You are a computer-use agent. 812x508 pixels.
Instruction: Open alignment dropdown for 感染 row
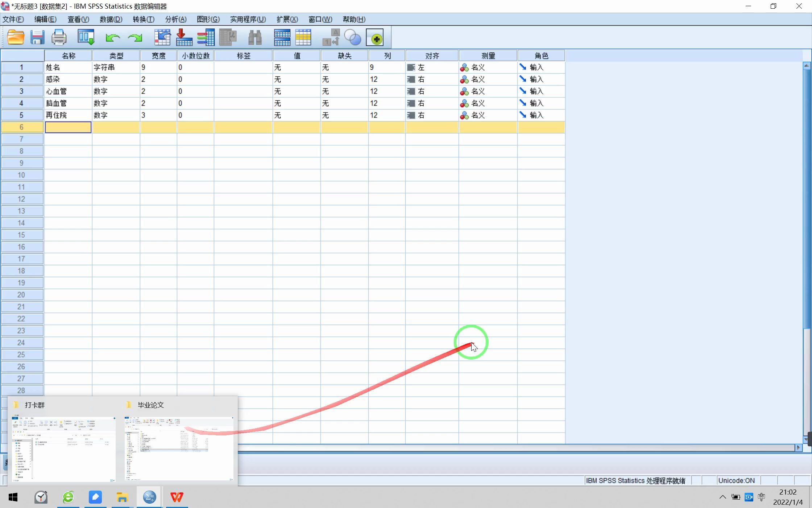(x=432, y=79)
